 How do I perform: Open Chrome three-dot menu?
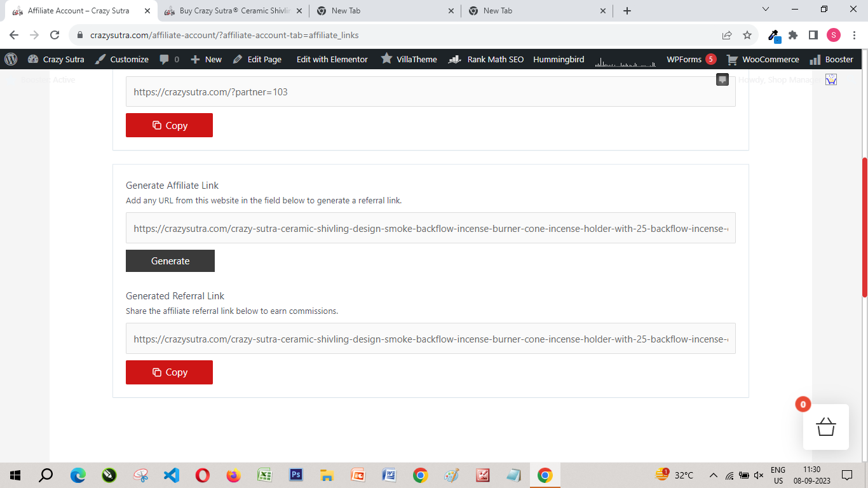[854, 35]
